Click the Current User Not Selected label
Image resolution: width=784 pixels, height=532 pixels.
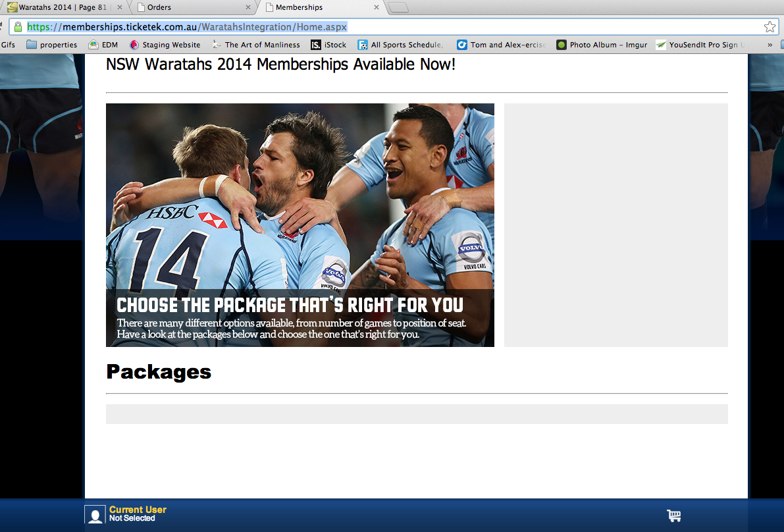tap(138, 514)
